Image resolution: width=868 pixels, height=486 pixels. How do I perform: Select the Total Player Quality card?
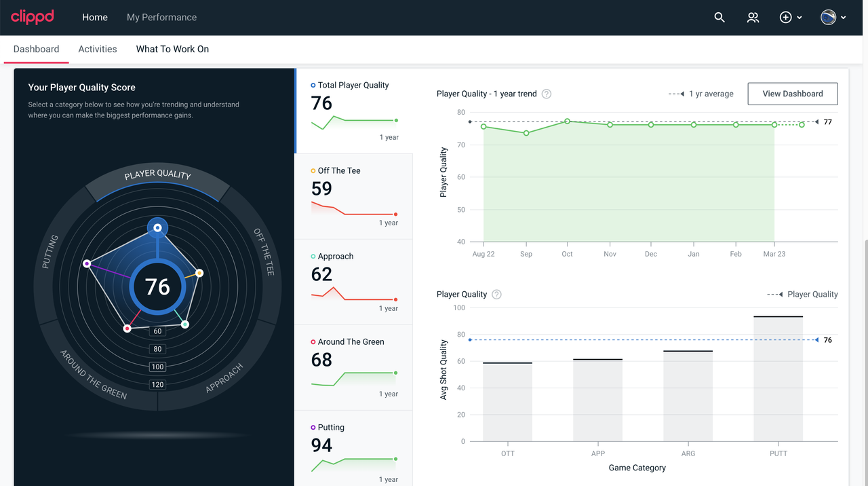(x=353, y=111)
